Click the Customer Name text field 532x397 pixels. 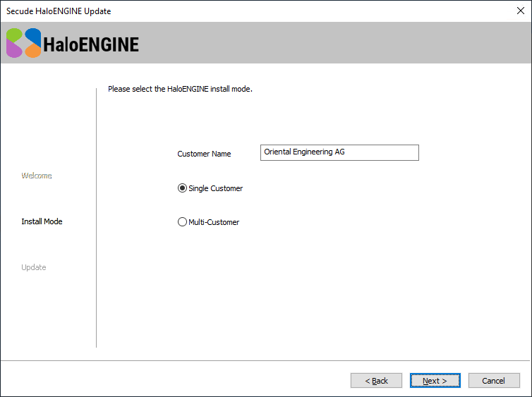tap(339, 152)
